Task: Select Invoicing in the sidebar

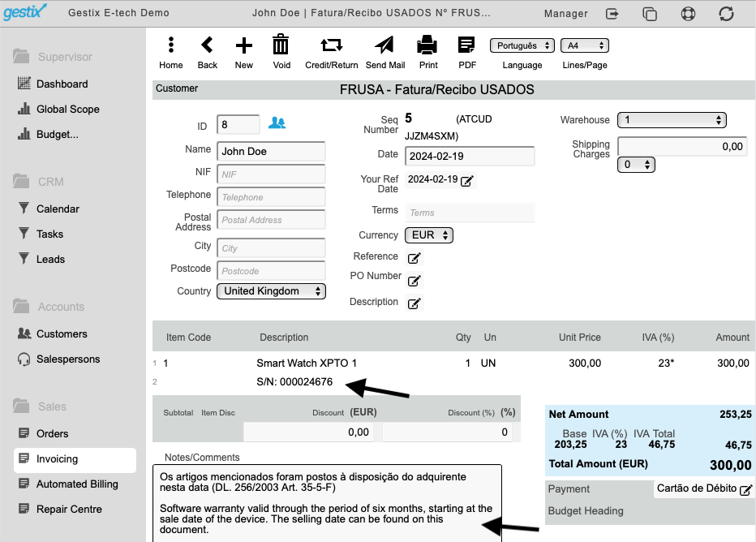Action: coord(75,460)
